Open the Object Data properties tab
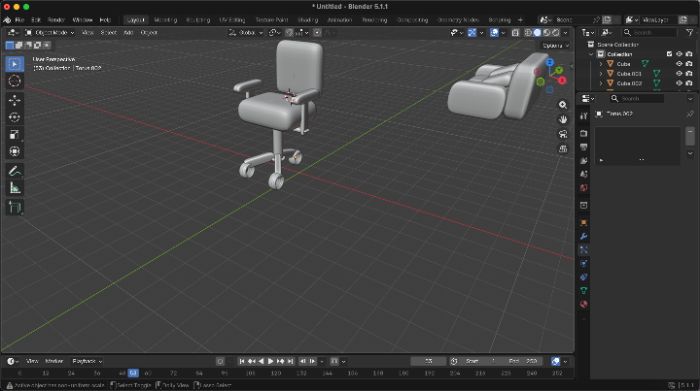Image resolution: width=700 pixels, height=391 pixels. pos(583,291)
